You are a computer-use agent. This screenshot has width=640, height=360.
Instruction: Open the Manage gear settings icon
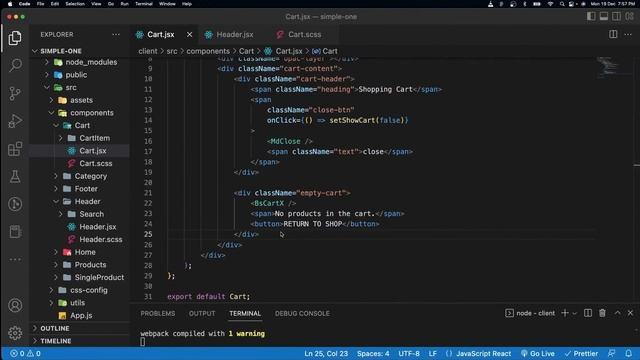15,333
